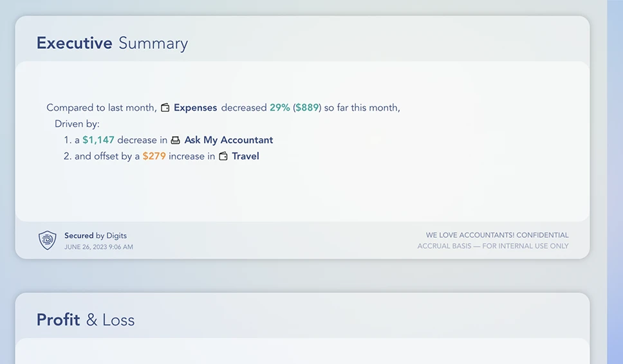Click the June 26, 2023 timestamp

click(98, 247)
